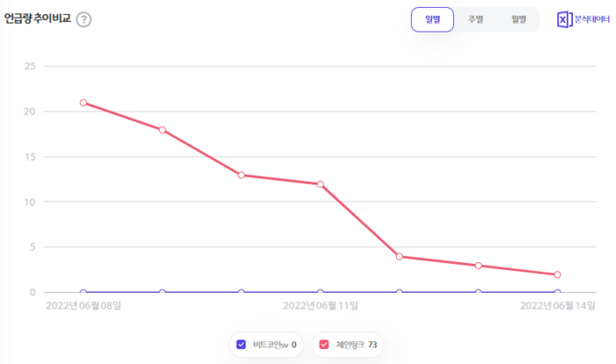616x364 pixels.
Task: Download 분석데이터 via the Excel icon
Action: [565, 19]
